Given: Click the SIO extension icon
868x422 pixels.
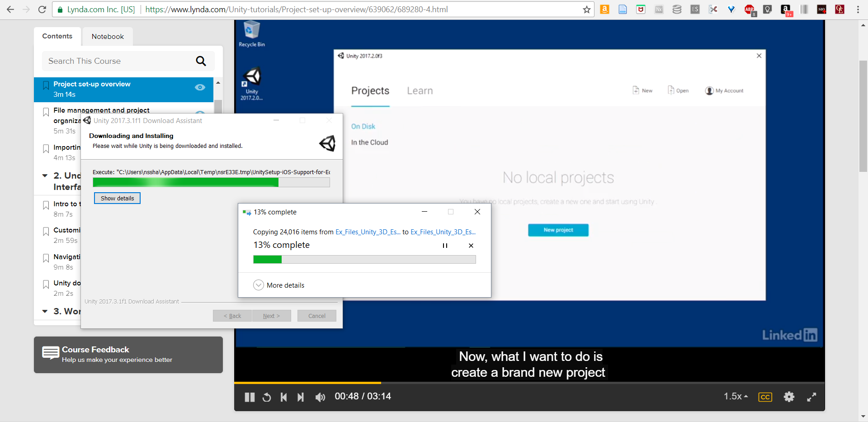Looking at the screenshot, I should (821, 9).
